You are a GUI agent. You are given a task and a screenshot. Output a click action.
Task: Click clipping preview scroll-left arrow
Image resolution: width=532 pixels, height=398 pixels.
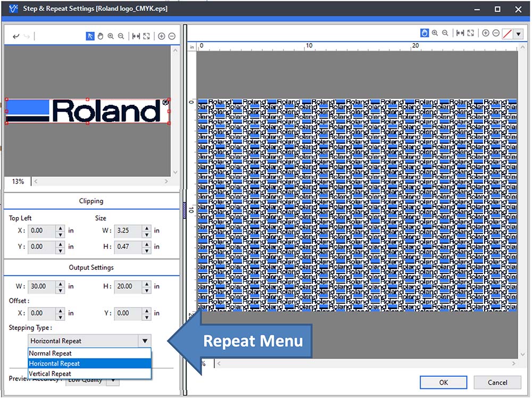[36, 181]
